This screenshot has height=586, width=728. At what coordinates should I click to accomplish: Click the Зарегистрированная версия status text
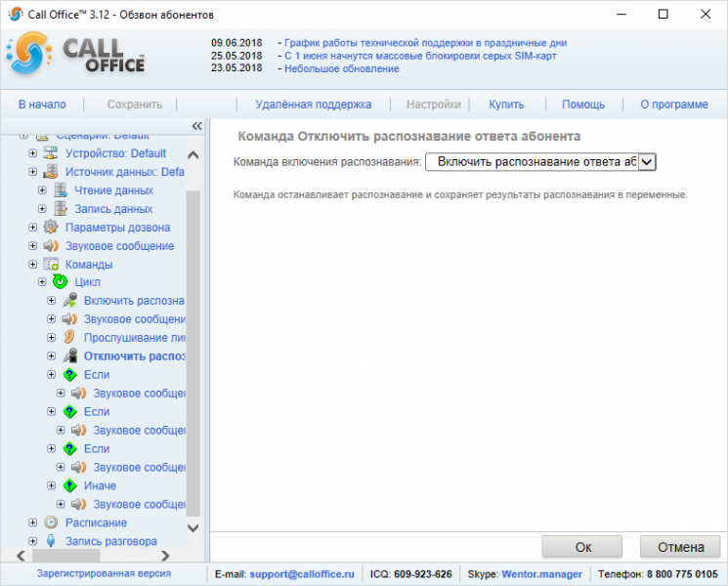pos(104,573)
